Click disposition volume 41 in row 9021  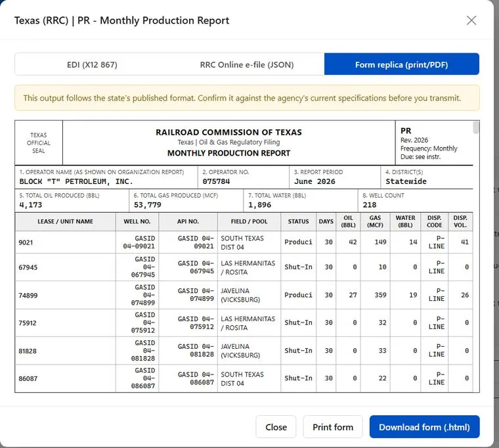465,242
